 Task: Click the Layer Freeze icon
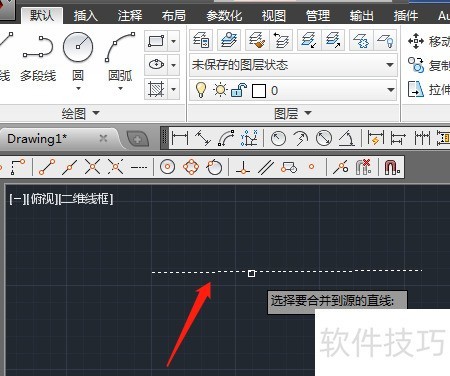pos(361,40)
